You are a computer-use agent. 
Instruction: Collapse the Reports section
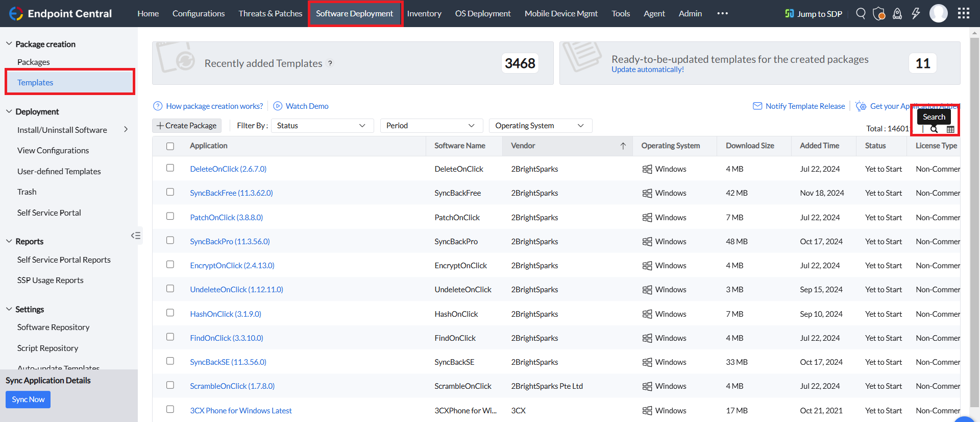[x=9, y=241]
